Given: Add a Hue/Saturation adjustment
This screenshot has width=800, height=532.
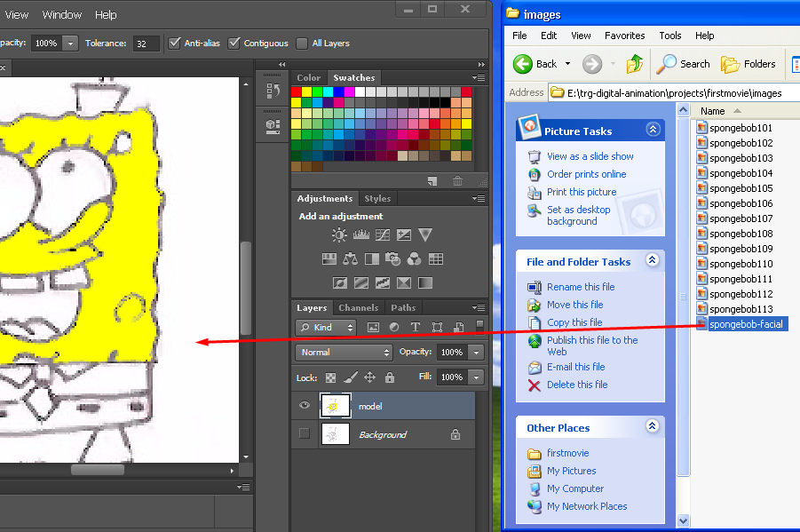Looking at the screenshot, I should [329, 258].
